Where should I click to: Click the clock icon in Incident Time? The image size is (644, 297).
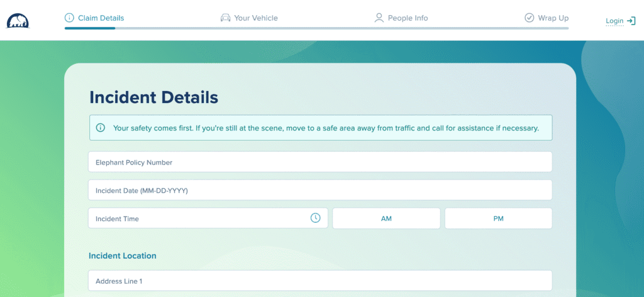315,218
